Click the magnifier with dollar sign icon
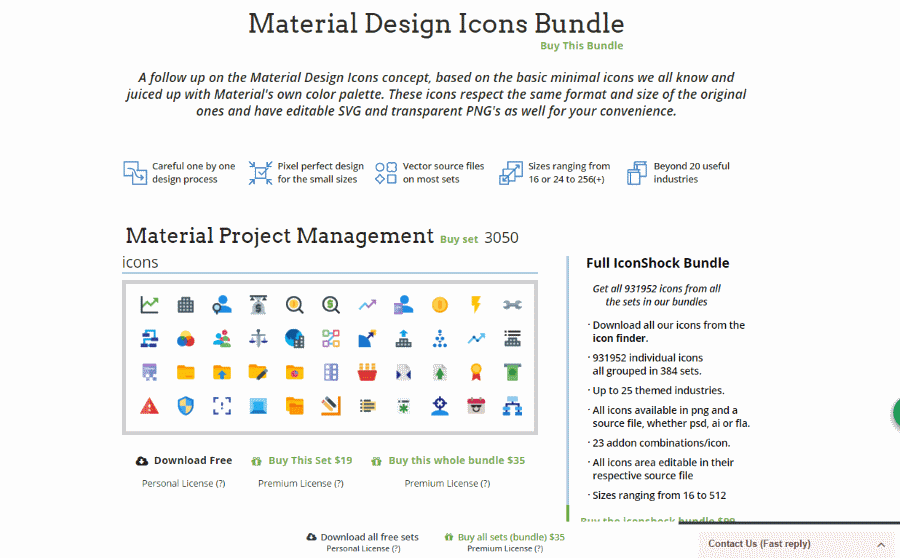The height and width of the screenshot is (558, 900). coord(331,305)
